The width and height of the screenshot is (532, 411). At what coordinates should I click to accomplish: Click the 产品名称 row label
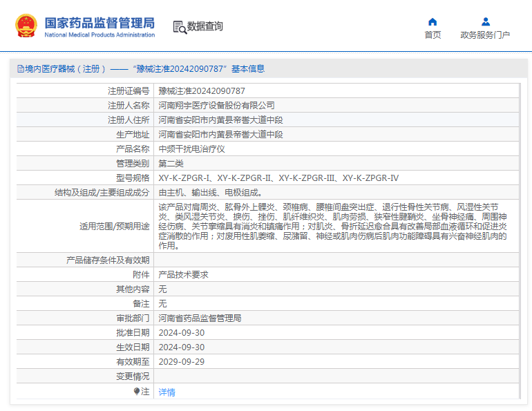(133, 149)
